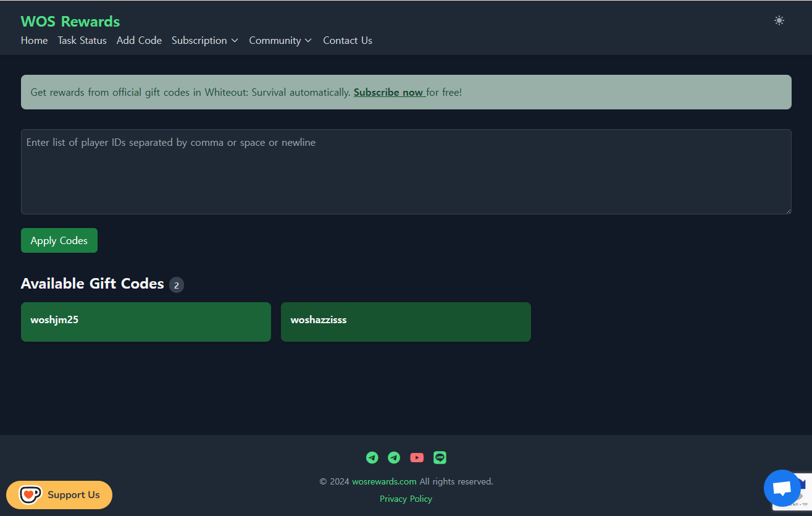Image resolution: width=812 pixels, height=516 pixels.
Task: Toggle the light/dark theme sun icon
Action: point(779,20)
